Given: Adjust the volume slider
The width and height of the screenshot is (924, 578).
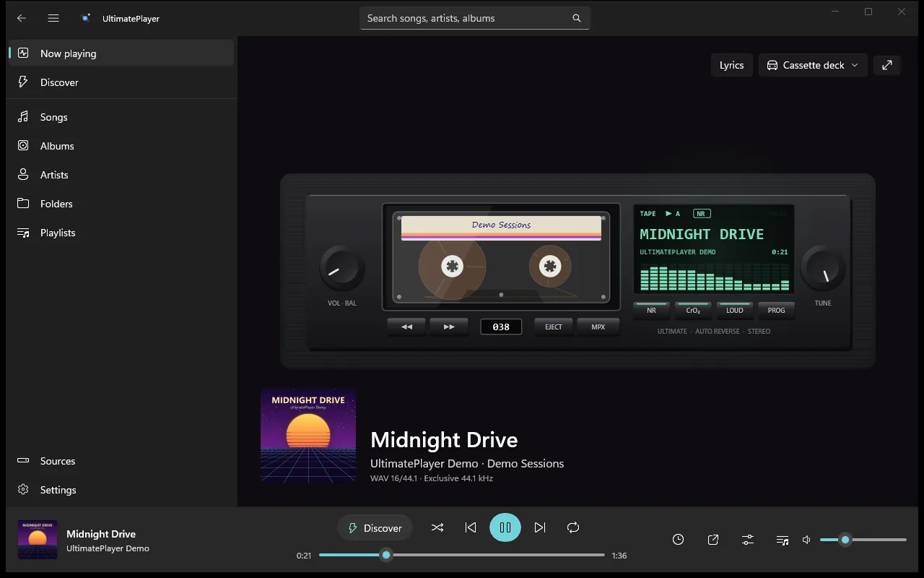Looking at the screenshot, I should [x=863, y=540].
